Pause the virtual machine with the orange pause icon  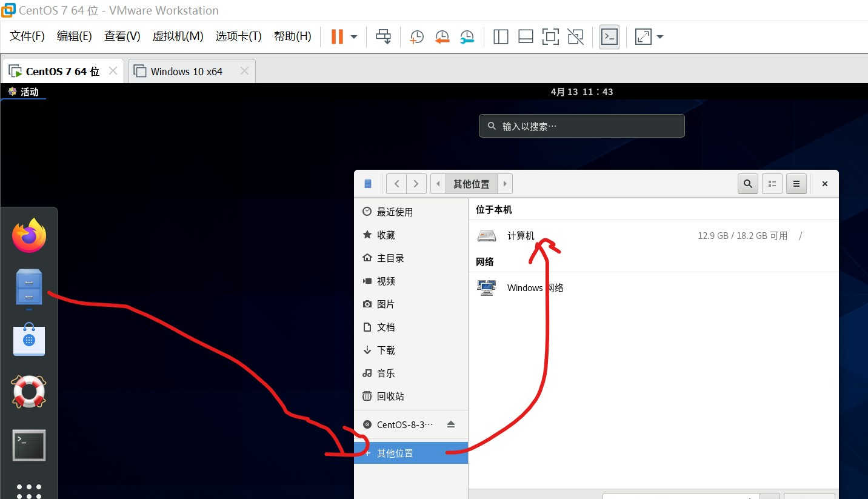coord(337,36)
